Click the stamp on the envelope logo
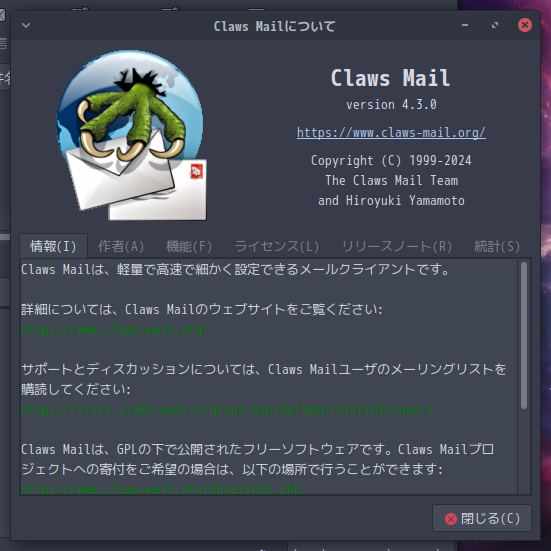Viewport: 551px width, 551px height. (196, 171)
